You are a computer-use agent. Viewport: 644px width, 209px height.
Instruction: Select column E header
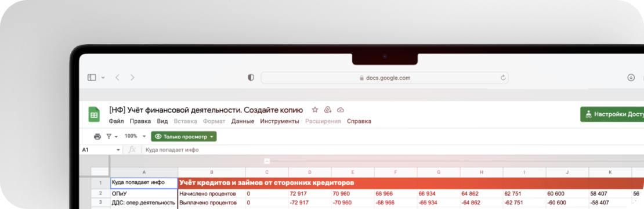(x=353, y=172)
